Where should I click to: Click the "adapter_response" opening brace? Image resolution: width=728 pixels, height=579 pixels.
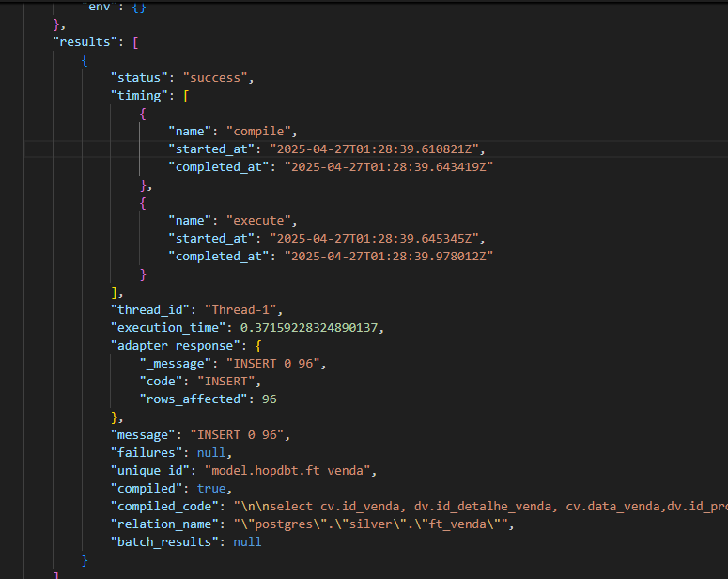coord(258,346)
